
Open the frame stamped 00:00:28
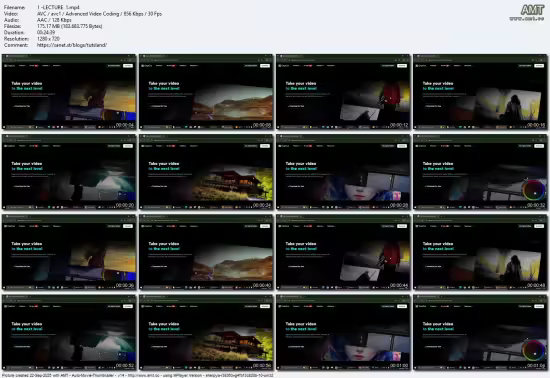coord(343,172)
